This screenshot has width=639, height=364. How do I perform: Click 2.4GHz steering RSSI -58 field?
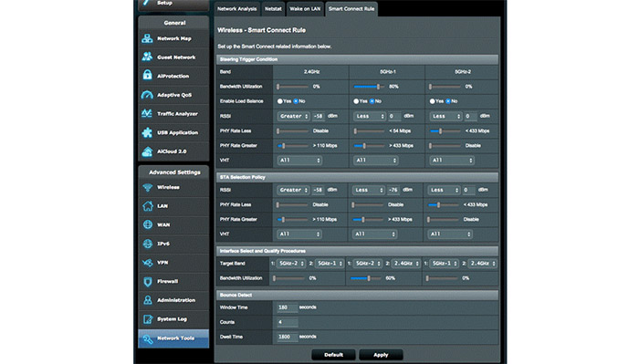click(319, 116)
